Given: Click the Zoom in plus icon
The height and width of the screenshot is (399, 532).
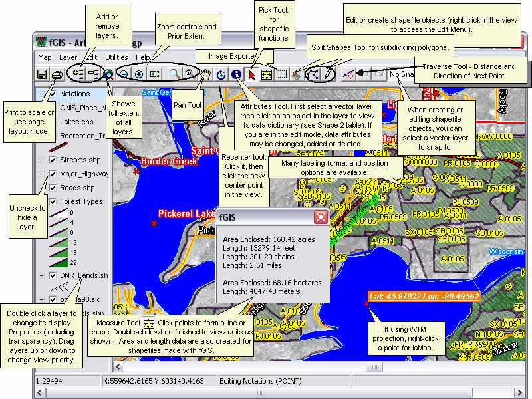Looking at the screenshot, I should pyautogui.click(x=139, y=74).
